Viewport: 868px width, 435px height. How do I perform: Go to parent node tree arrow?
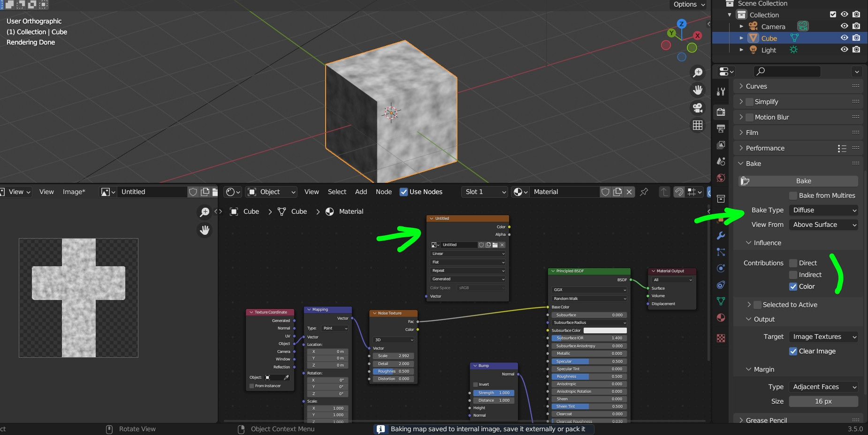[664, 192]
